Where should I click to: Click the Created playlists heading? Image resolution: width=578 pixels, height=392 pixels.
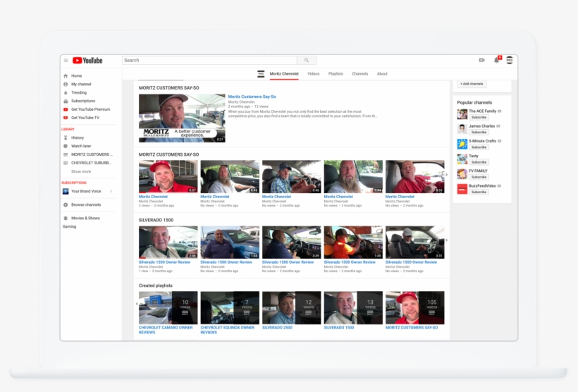point(156,286)
